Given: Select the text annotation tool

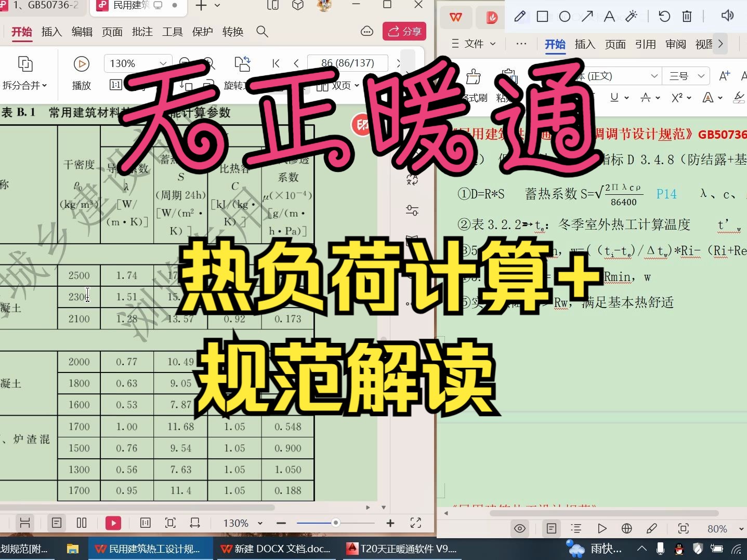Looking at the screenshot, I should [609, 17].
